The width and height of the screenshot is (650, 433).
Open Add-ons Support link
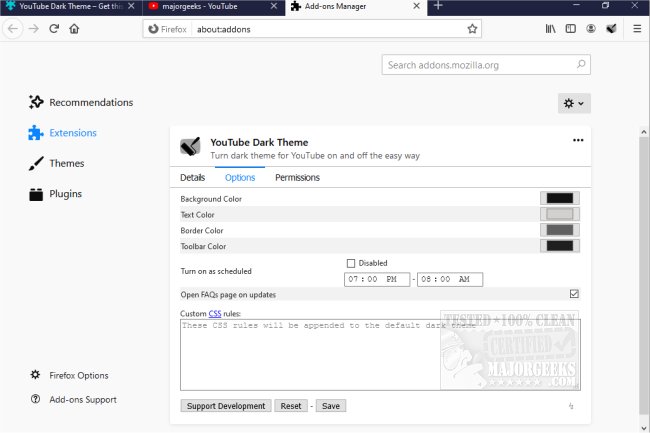click(74, 400)
